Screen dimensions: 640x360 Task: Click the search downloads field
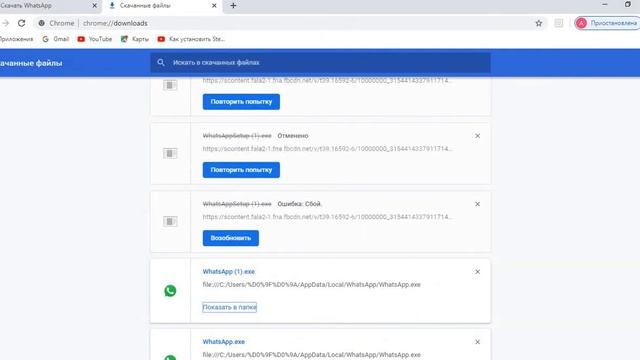(320, 63)
